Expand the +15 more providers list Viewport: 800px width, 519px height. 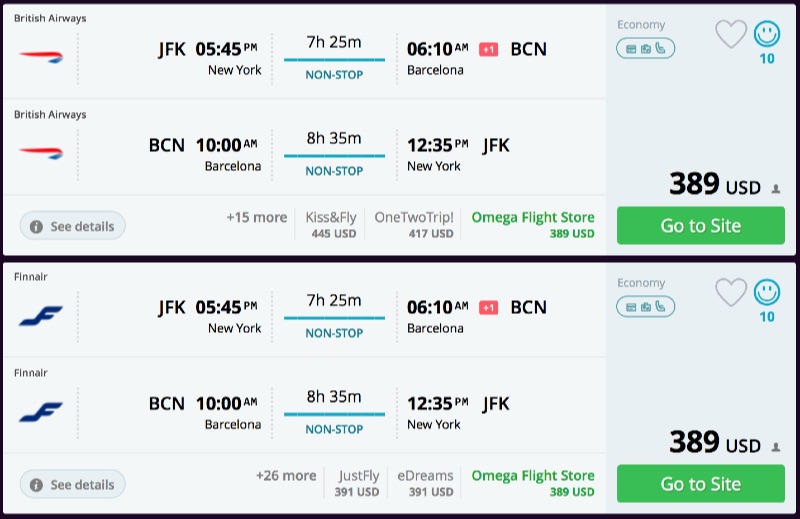pos(256,217)
